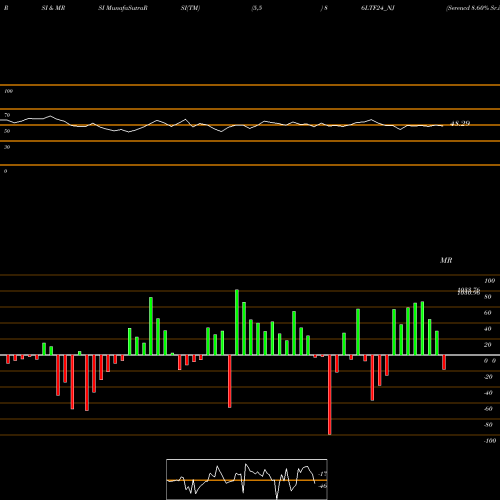Open the mini line chart thumbnail
The height and width of the screenshot is (500, 500).
click(x=247, y=479)
